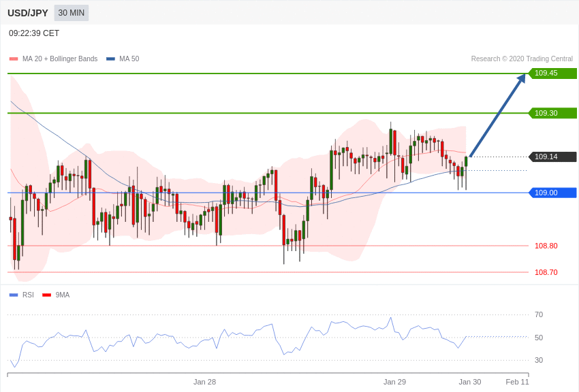Click the 108.70 support level label
The image size is (579, 392).
[x=546, y=272]
